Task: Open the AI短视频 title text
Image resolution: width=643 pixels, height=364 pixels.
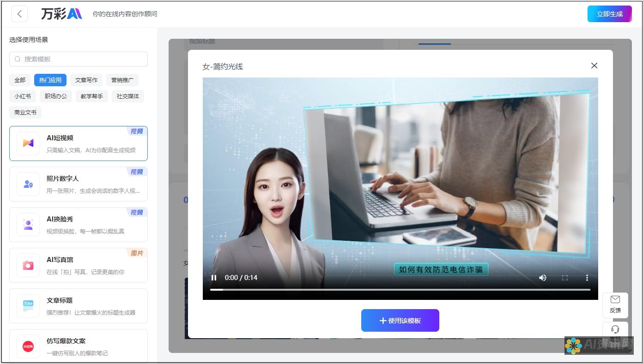Action: point(60,138)
